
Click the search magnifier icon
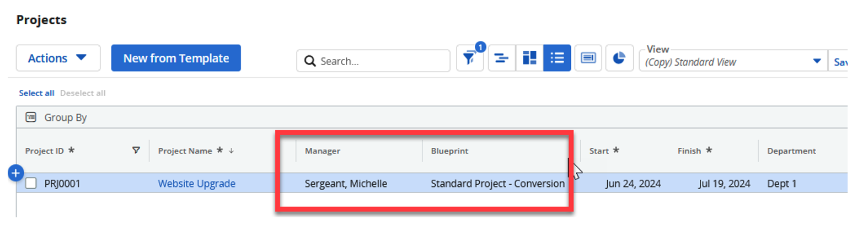pyautogui.click(x=310, y=61)
